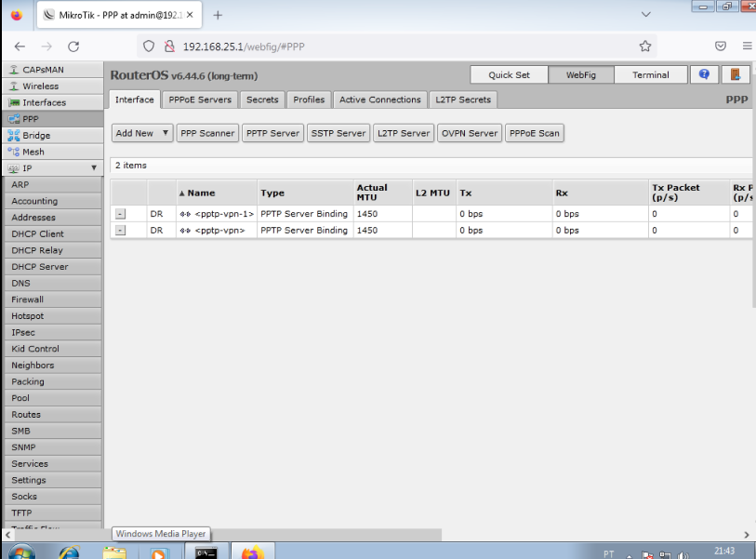The height and width of the screenshot is (559, 756).
Task: Collapse the IP submenu arrow
Action: [94, 167]
